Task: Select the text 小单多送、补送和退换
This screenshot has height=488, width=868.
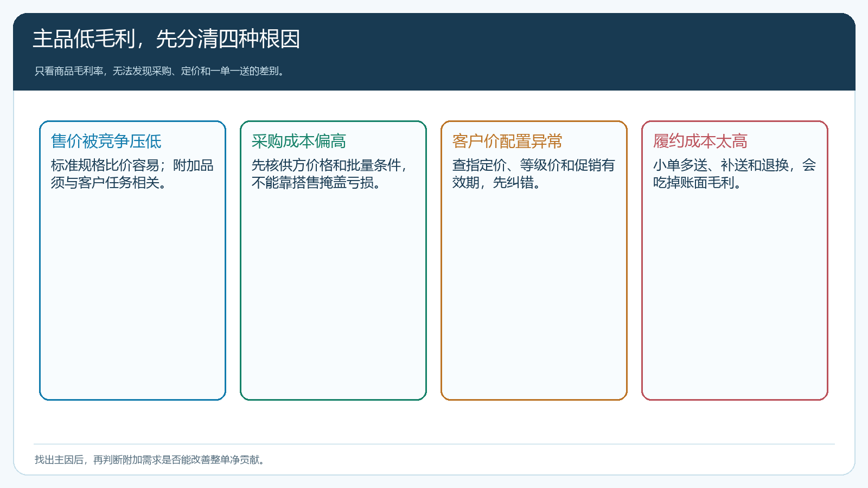Action: 720,165
